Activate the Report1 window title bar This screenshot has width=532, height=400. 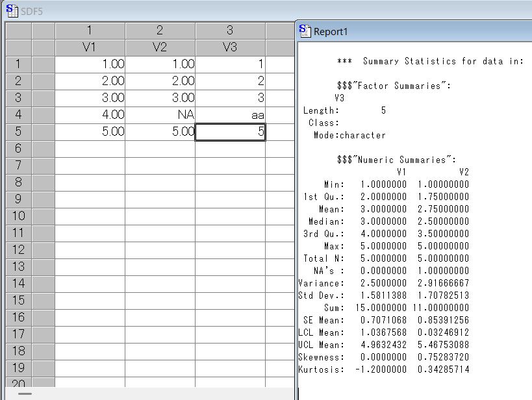[x=416, y=31]
